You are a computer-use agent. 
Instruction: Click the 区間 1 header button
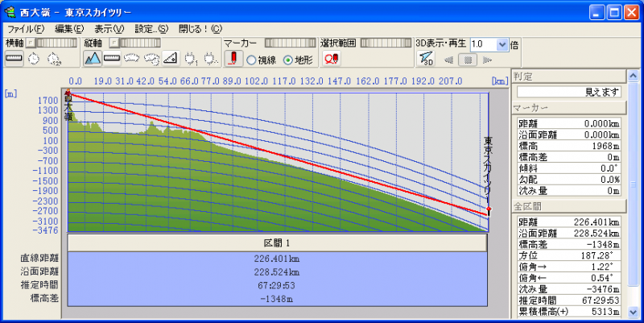point(277,243)
